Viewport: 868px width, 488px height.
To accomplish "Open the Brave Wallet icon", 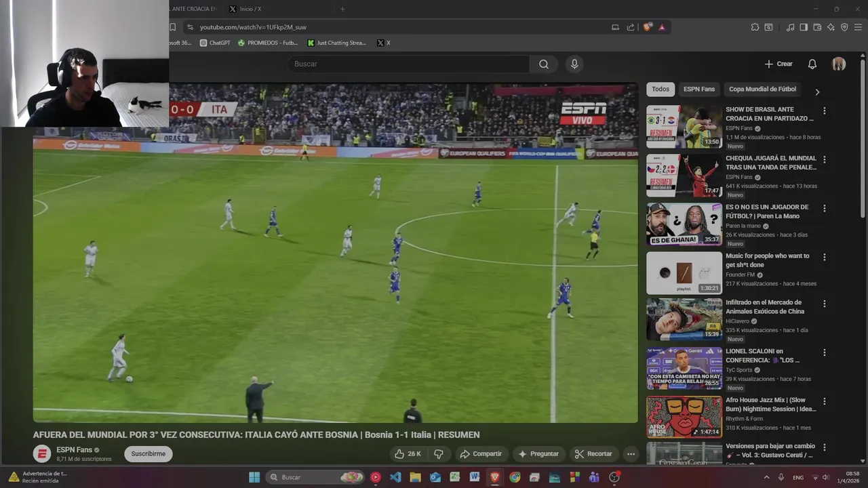I will click(817, 27).
